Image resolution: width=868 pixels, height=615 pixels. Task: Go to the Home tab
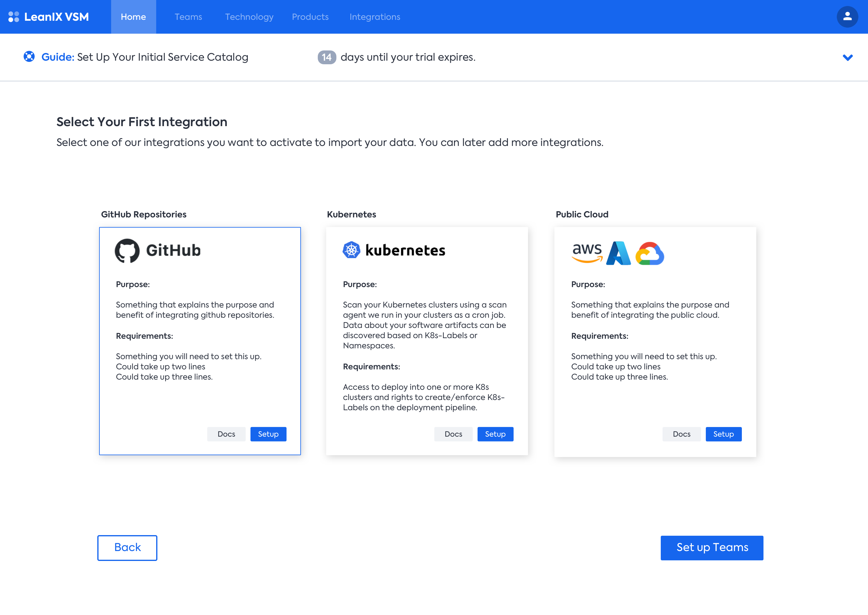coord(133,17)
